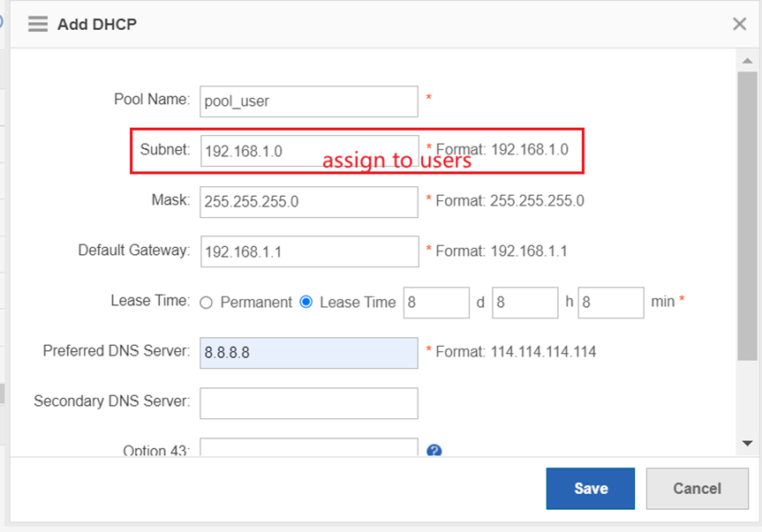This screenshot has width=762, height=532.
Task: Edit the Default Gateway field
Action: [x=309, y=251]
